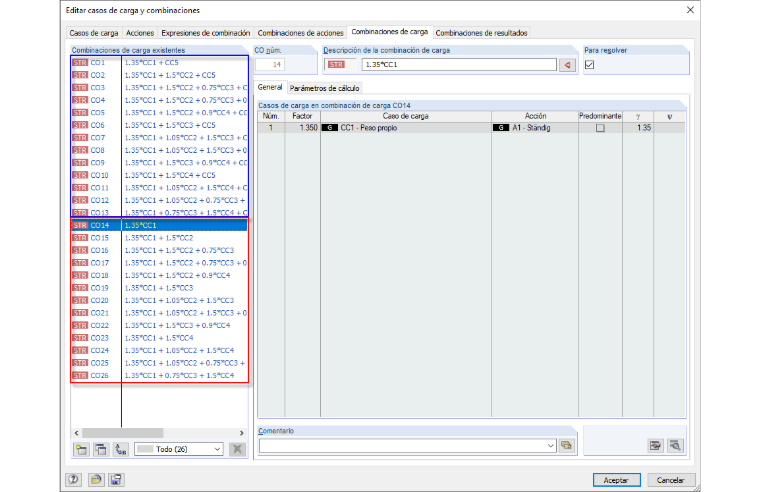Select load combination CO13
Image resolution: width=760 pixels, height=492 pixels.
pyautogui.click(x=159, y=212)
